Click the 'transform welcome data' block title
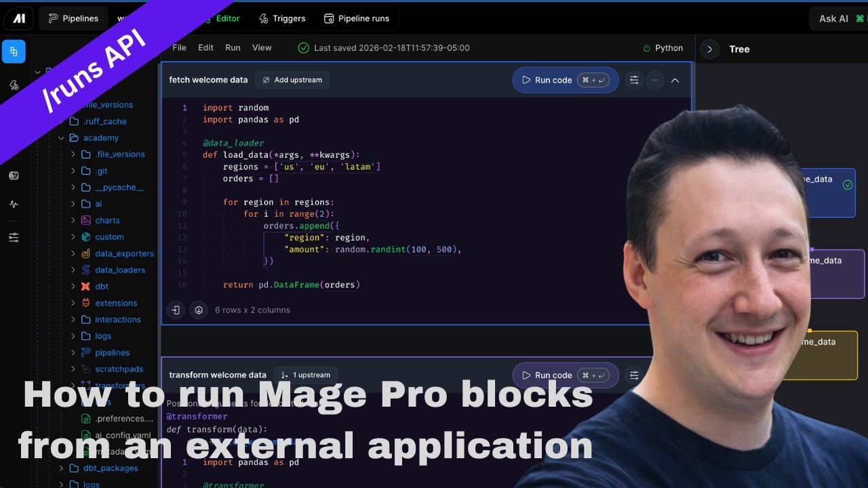The image size is (868, 488). coord(218,375)
